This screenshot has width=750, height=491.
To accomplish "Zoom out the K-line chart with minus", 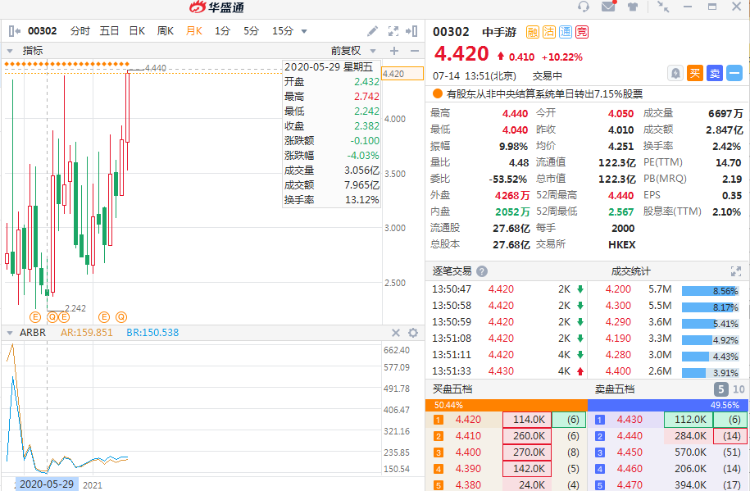I will [x=413, y=50].
